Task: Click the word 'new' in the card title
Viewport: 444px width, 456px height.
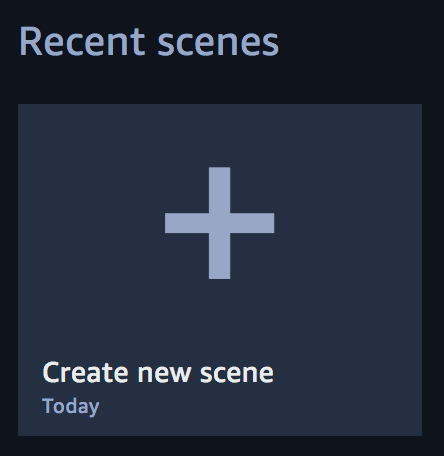Action: 164,373
